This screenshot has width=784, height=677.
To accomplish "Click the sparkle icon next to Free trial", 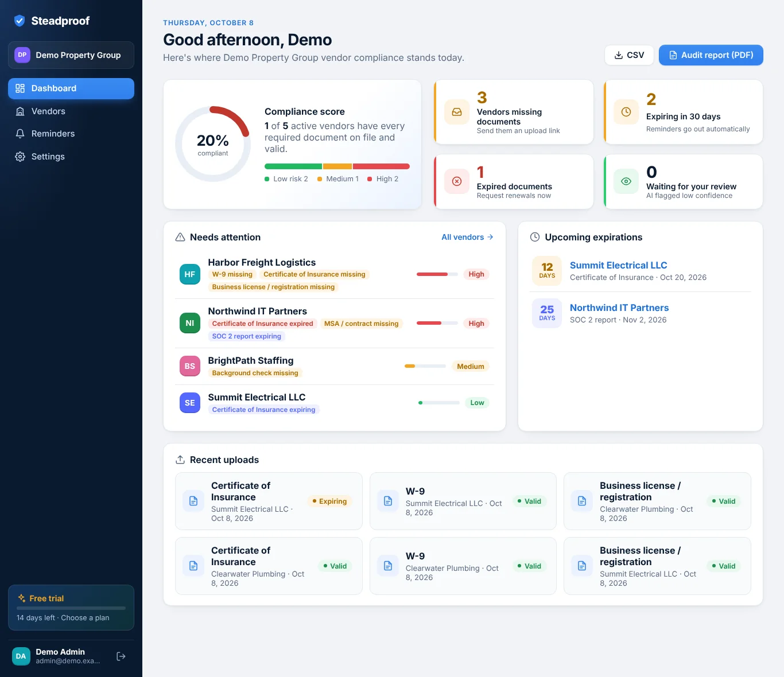I will [x=22, y=598].
